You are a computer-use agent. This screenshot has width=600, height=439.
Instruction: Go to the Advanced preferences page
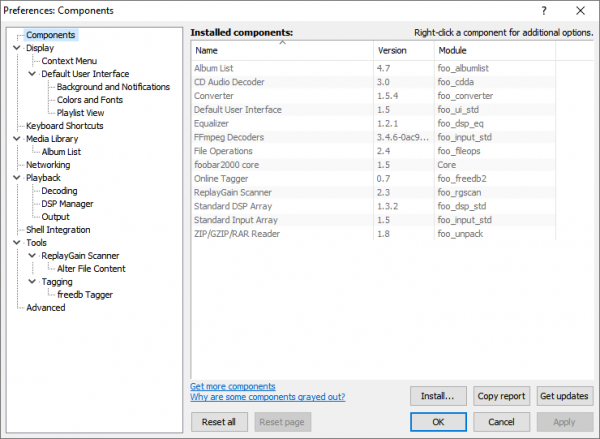click(46, 308)
